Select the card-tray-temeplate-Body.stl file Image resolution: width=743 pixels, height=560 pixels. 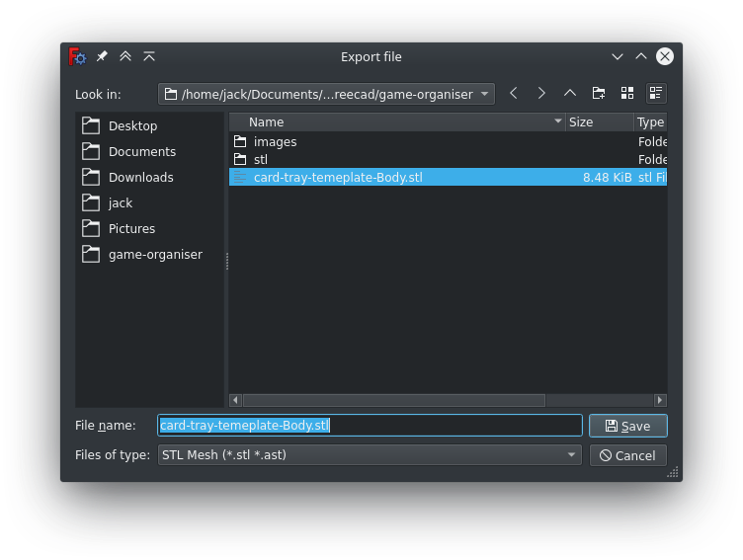click(338, 178)
